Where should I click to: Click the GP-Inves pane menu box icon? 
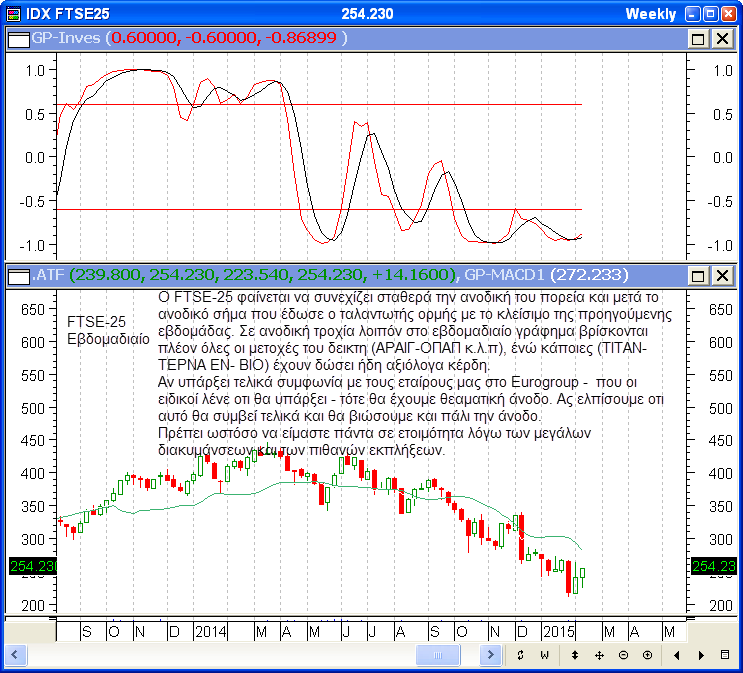coord(19,39)
